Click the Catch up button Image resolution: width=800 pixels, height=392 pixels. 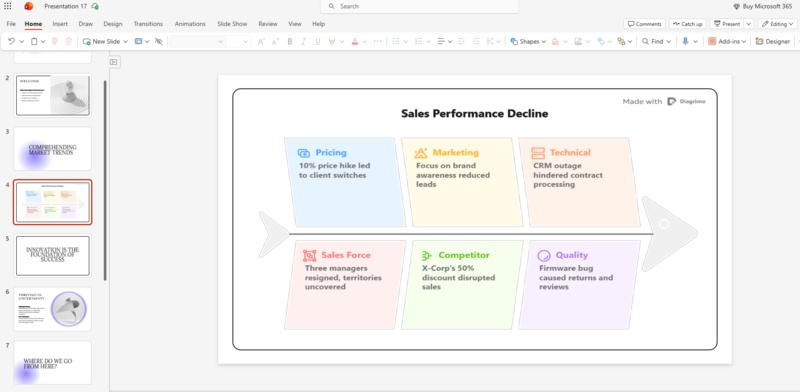coord(687,24)
